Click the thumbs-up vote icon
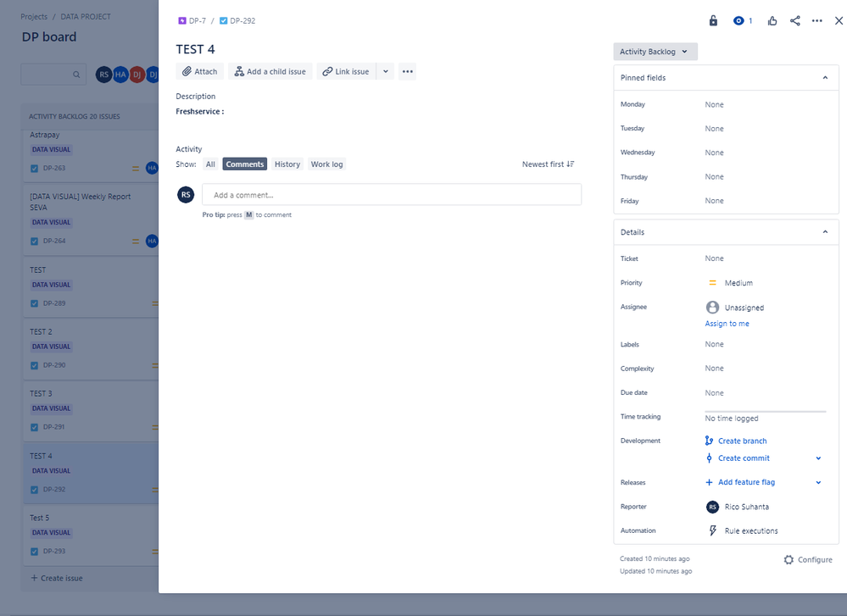847x616 pixels. pos(772,20)
